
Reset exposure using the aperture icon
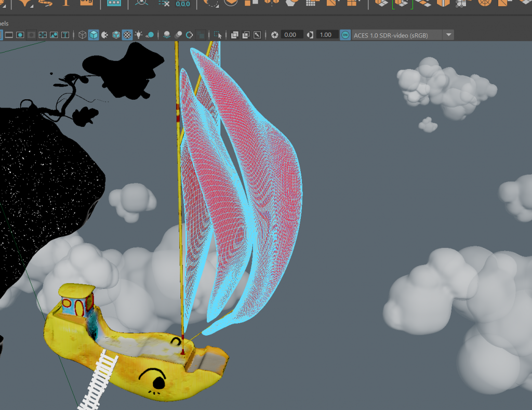point(275,35)
